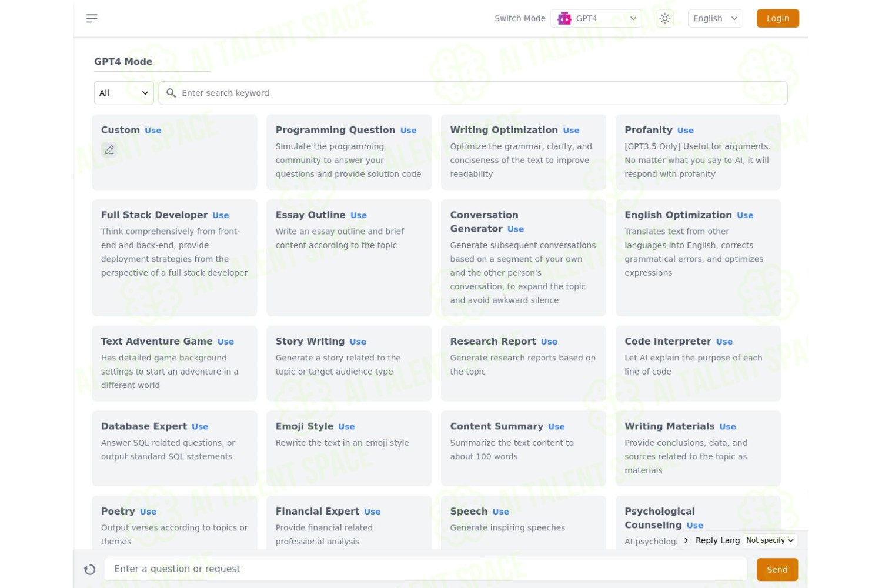Click Use on the Custom card
The image size is (882, 588).
pos(153,131)
